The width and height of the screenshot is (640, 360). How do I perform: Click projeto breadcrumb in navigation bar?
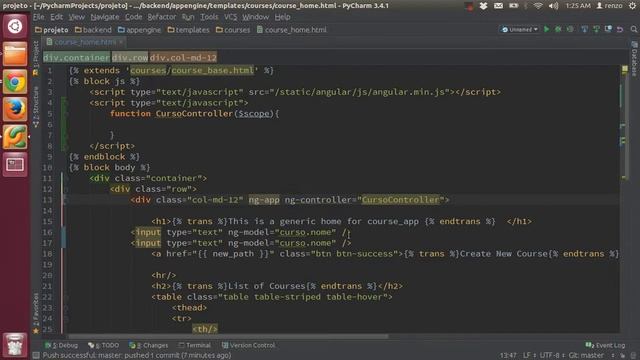point(52,30)
